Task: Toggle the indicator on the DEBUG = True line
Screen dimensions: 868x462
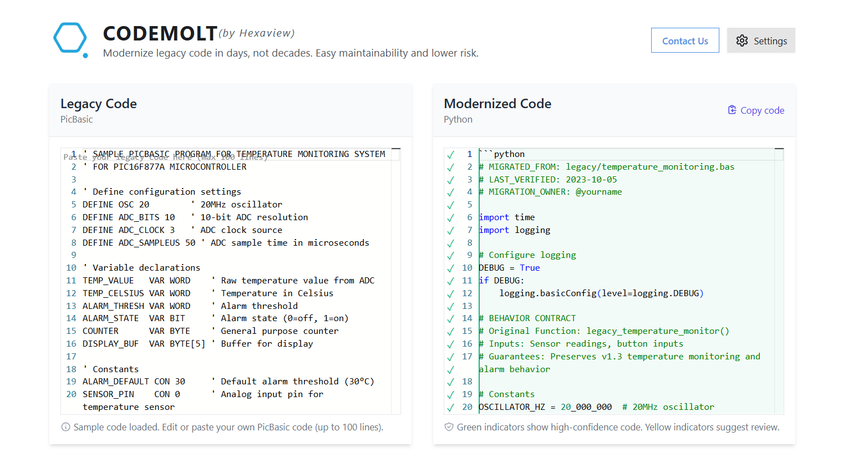Action: (x=450, y=267)
